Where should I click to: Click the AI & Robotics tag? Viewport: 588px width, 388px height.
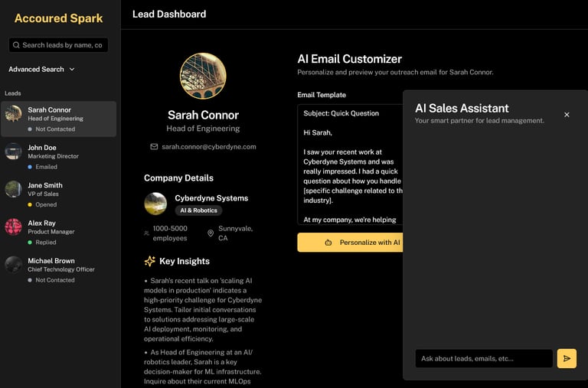(x=198, y=210)
